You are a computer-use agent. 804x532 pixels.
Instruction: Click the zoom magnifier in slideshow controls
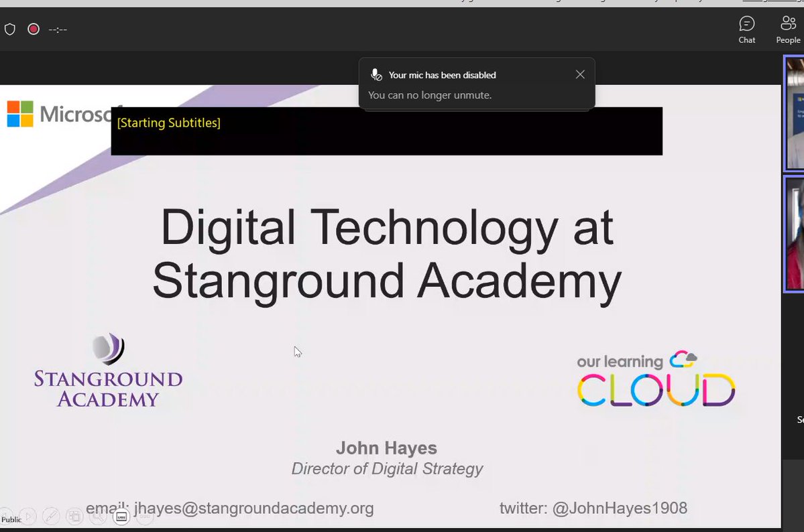97,516
